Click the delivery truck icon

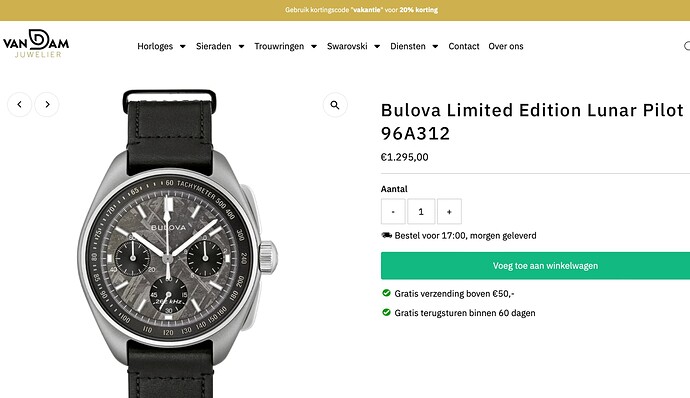click(x=386, y=235)
